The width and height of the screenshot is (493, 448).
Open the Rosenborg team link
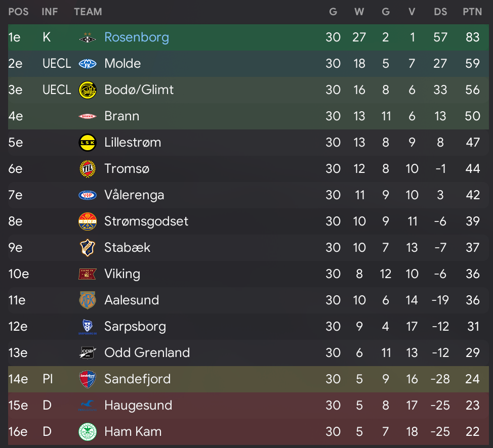[x=137, y=37]
